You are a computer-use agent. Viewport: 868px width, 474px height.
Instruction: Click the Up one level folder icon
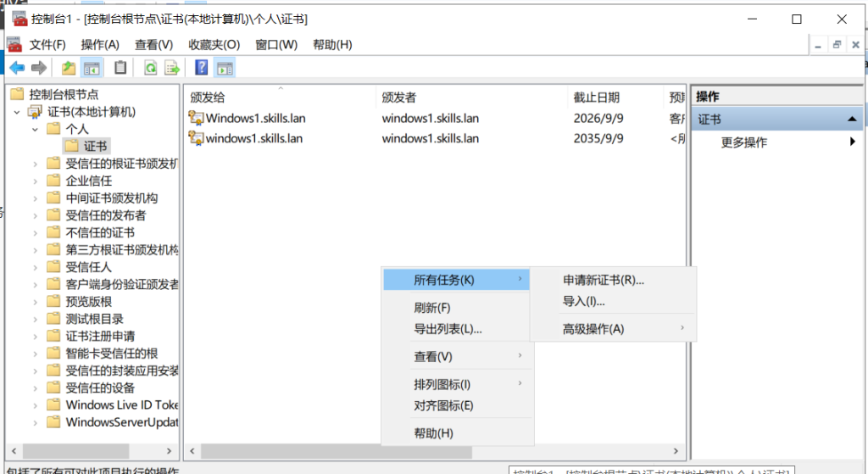[69, 69]
